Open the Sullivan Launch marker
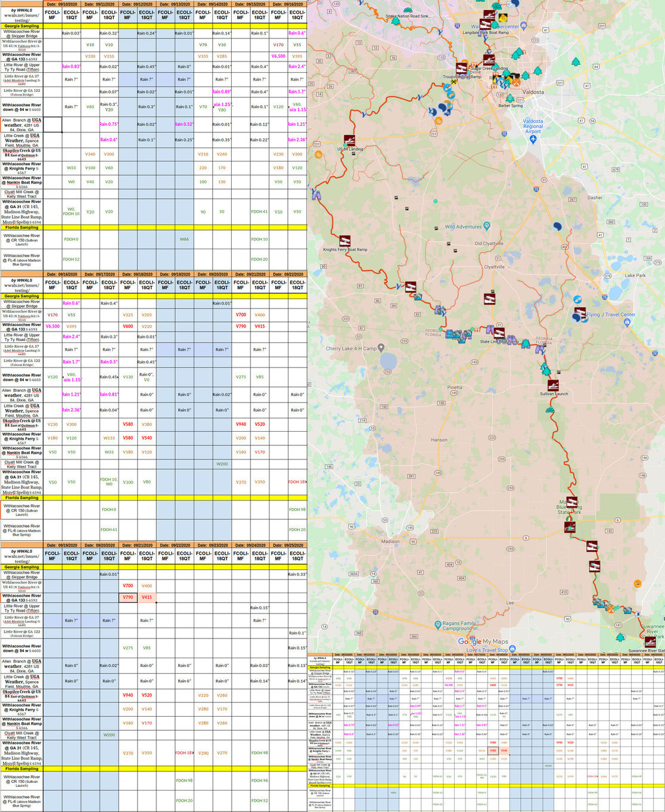 (554, 386)
